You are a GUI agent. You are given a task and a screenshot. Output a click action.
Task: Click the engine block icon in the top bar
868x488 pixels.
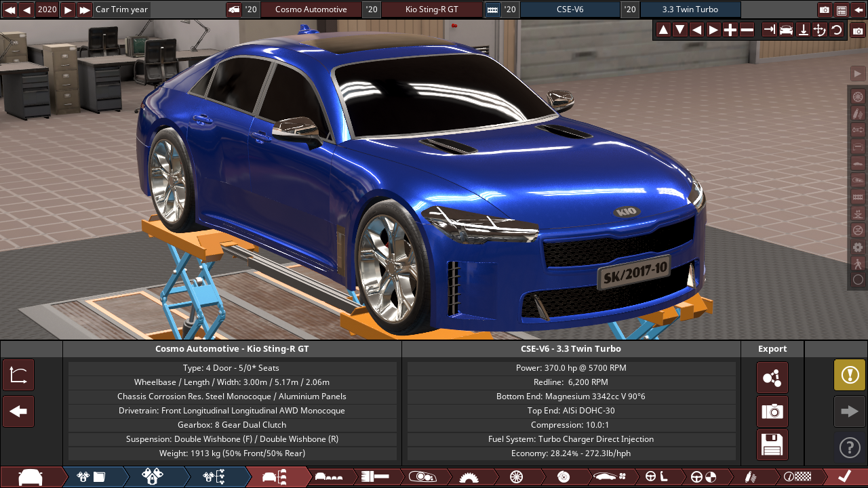(x=493, y=9)
